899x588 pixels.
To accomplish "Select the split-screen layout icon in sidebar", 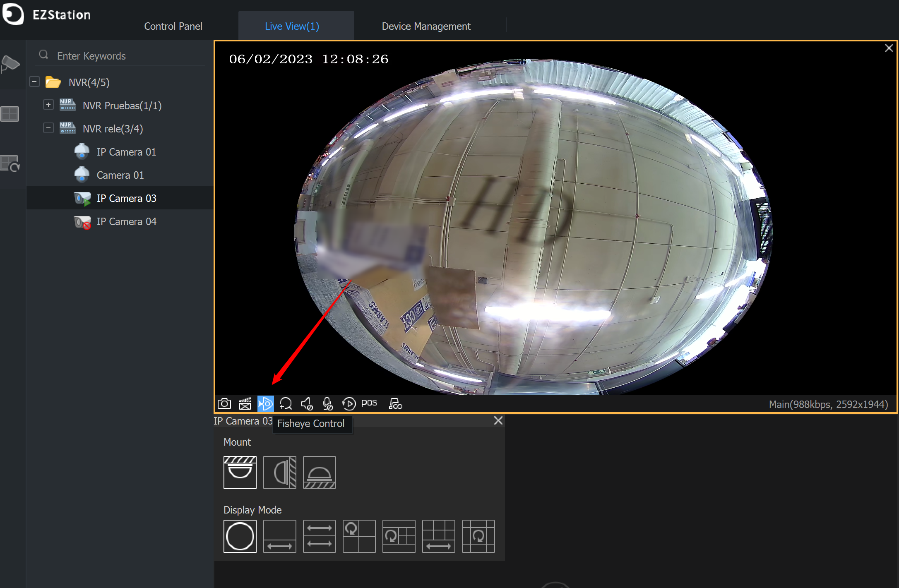I will pyautogui.click(x=10, y=114).
